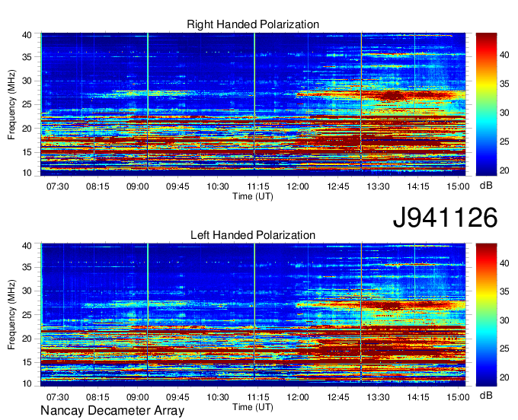518x420 pixels.
Task: Click the lower plot's 'Frequency (MHz)' axis label
Action: 11,315
